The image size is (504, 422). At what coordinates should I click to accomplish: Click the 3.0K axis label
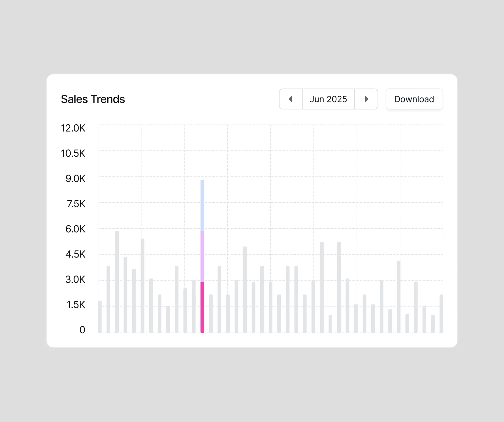click(x=75, y=279)
